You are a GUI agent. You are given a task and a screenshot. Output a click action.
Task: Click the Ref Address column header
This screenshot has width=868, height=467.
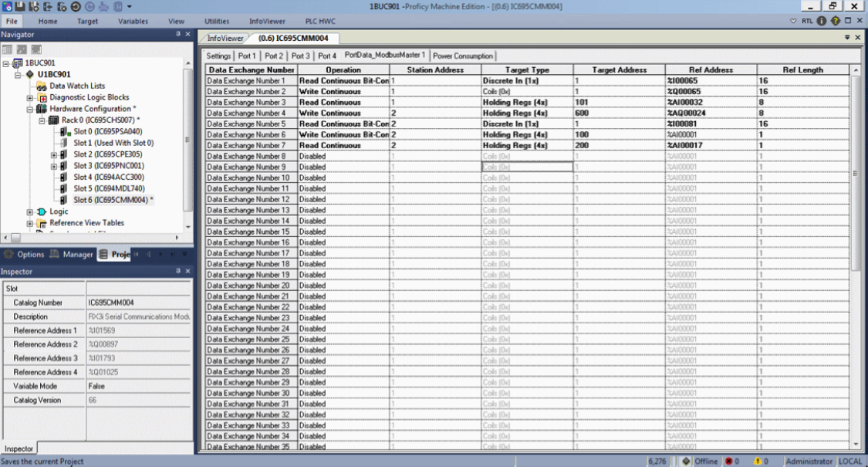click(711, 69)
